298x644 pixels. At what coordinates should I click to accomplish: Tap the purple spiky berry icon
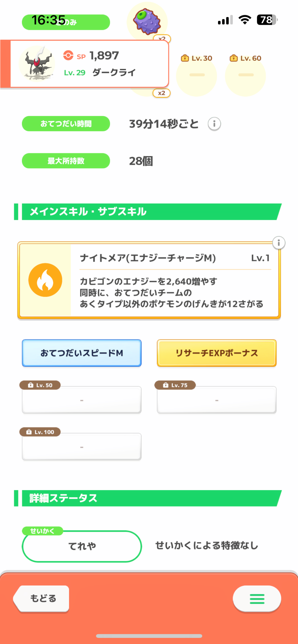pyautogui.click(x=147, y=21)
